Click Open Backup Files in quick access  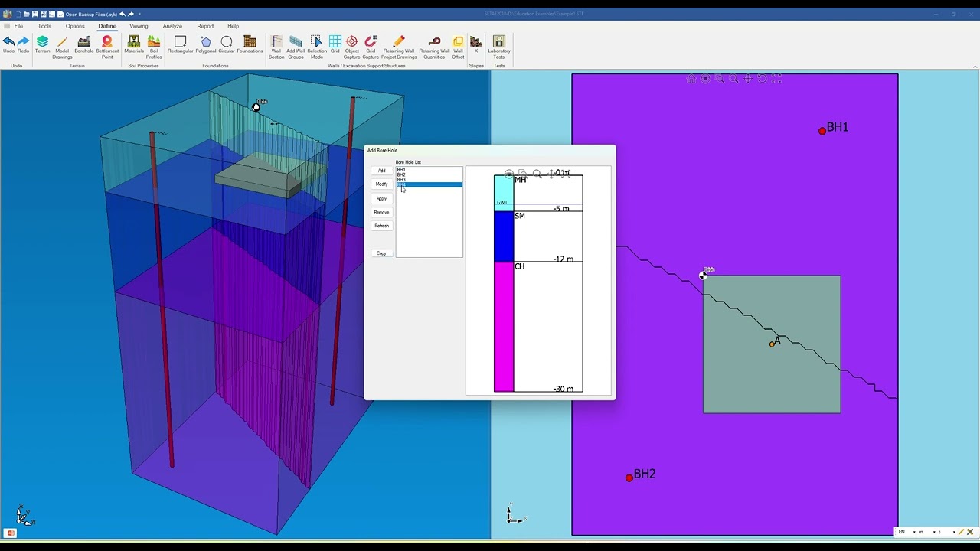91,15
